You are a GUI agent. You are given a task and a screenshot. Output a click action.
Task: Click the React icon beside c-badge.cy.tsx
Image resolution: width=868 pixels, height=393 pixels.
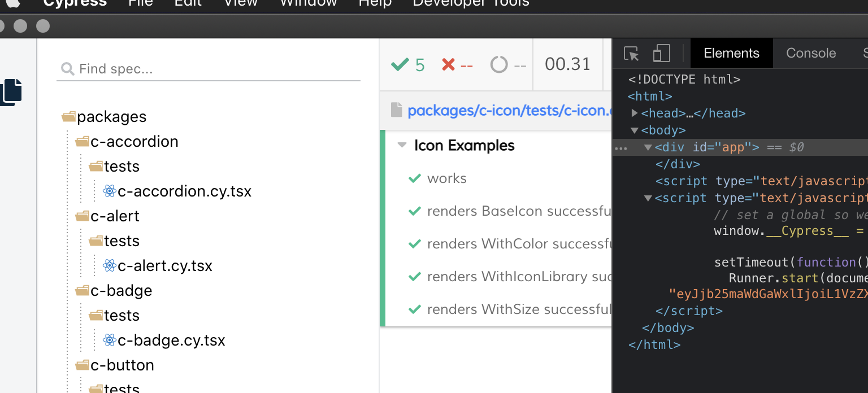point(110,340)
